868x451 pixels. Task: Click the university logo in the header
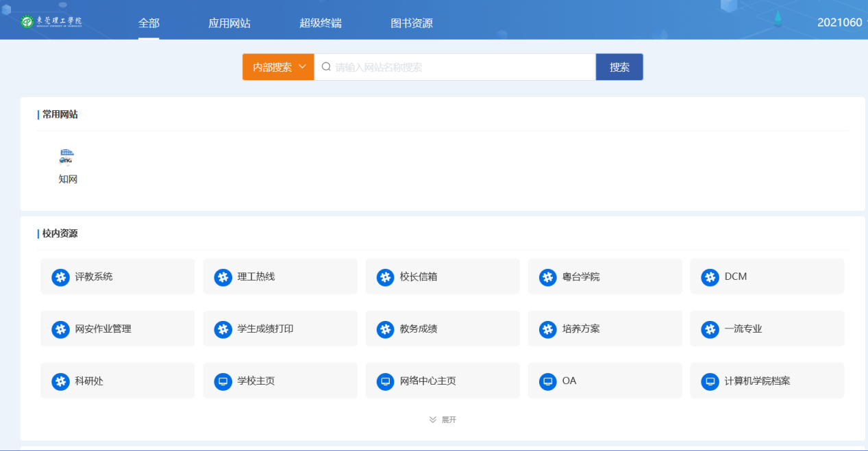click(52, 21)
